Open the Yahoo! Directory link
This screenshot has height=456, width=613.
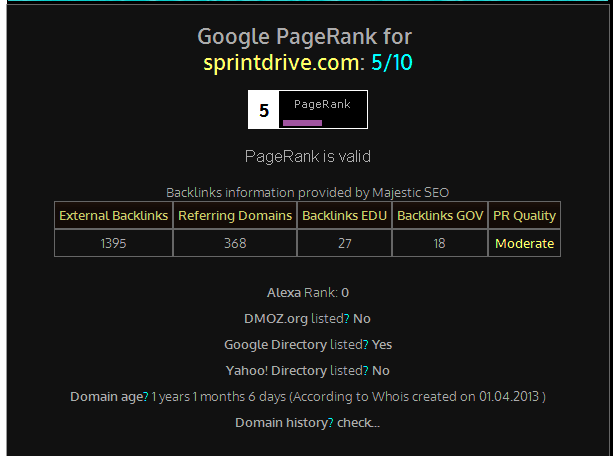(x=276, y=371)
